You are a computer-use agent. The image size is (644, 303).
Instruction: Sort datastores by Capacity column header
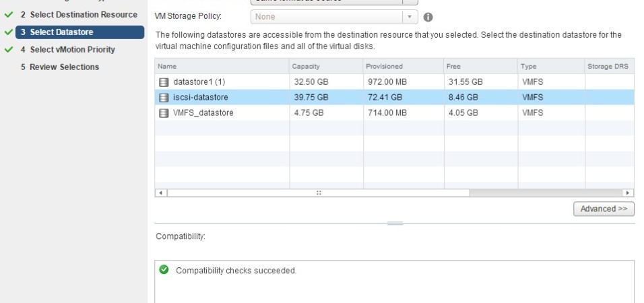(327, 66)
